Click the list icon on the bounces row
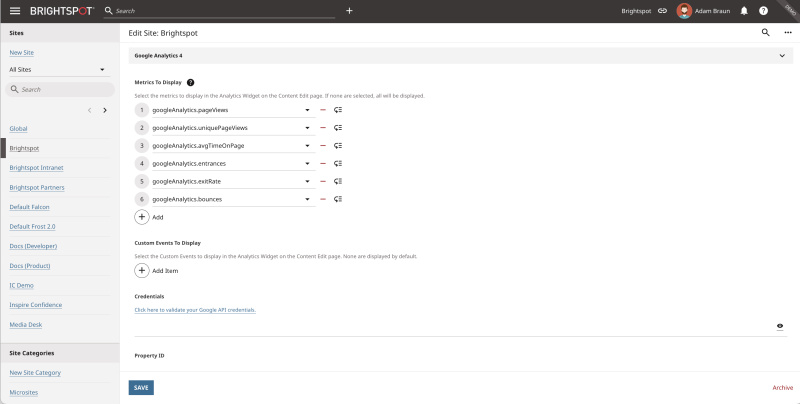This screenshot has height=404, width=800. click(x=338, y=199)
